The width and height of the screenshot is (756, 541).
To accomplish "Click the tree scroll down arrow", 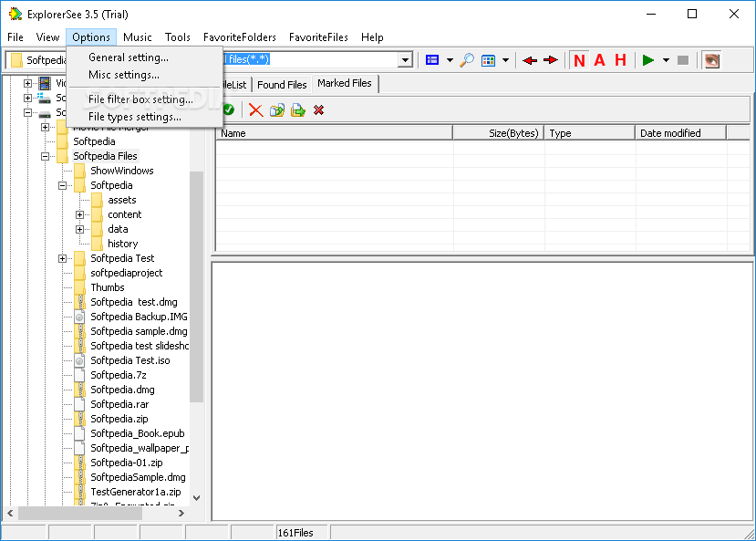I will pos(196,498).
